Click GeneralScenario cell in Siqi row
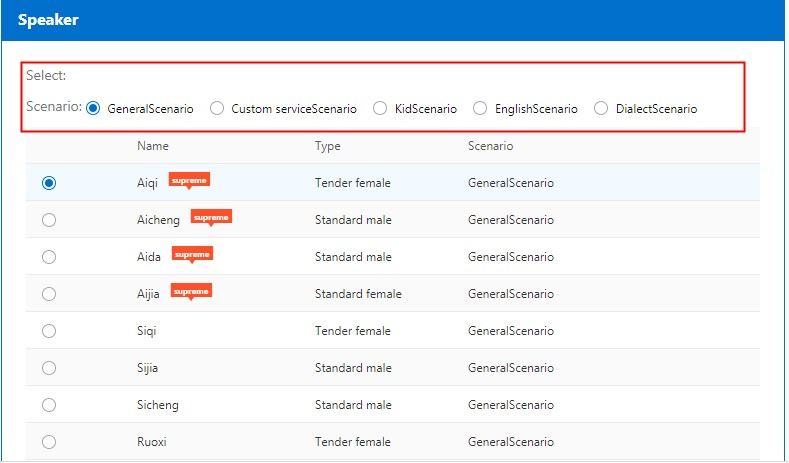789x463 pixels. [511, 331]
